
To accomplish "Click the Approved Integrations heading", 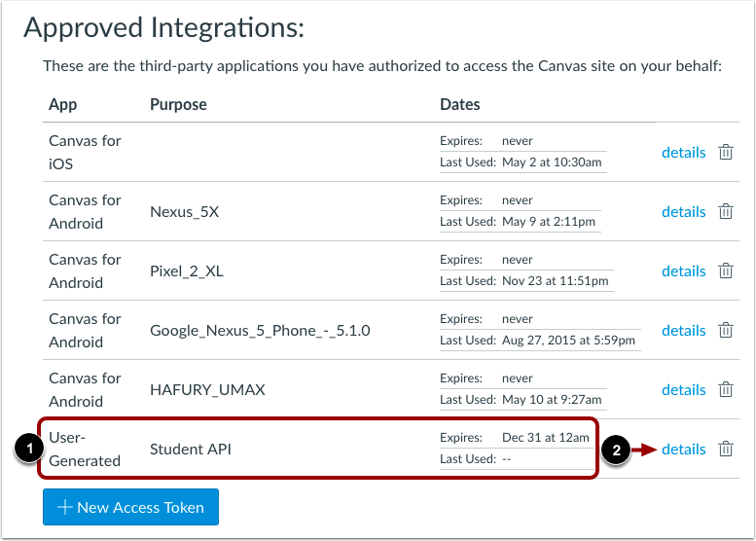I will pyautogui.click(x=163, y=27).
